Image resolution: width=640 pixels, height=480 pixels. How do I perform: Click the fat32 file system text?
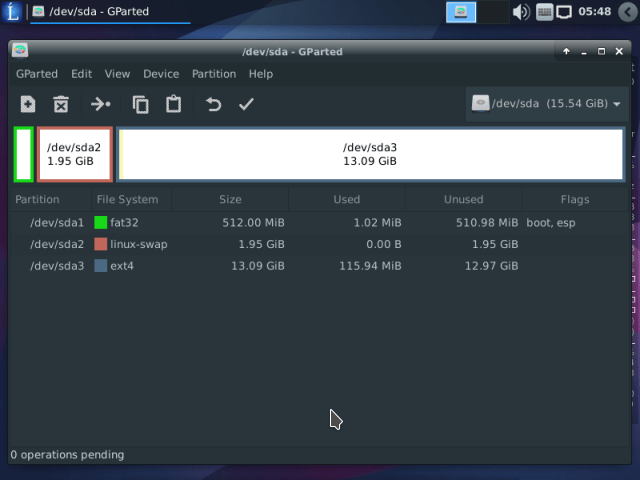tap(124, 222)
